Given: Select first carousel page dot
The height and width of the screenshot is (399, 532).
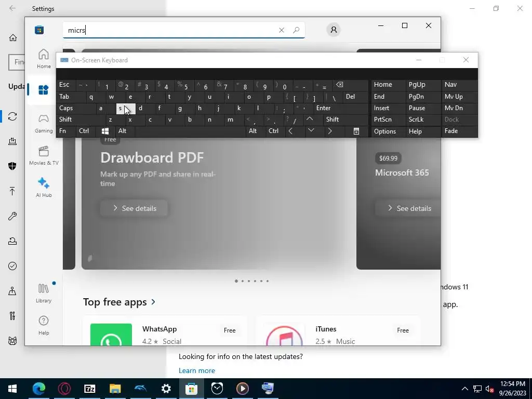Looking at the screenshot, I should (x=236, y=281).
